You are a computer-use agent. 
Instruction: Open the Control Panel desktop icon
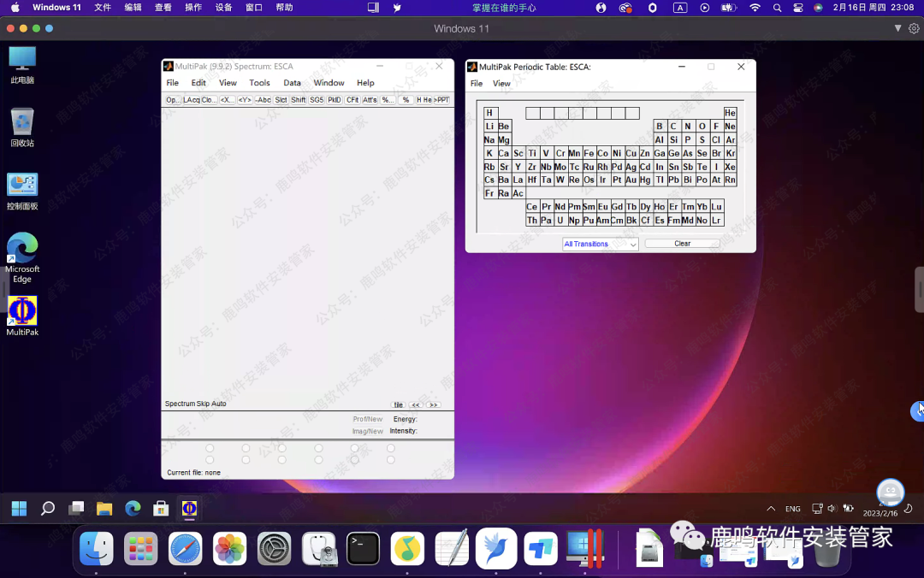pyautogui.click(x=22, y=186)
